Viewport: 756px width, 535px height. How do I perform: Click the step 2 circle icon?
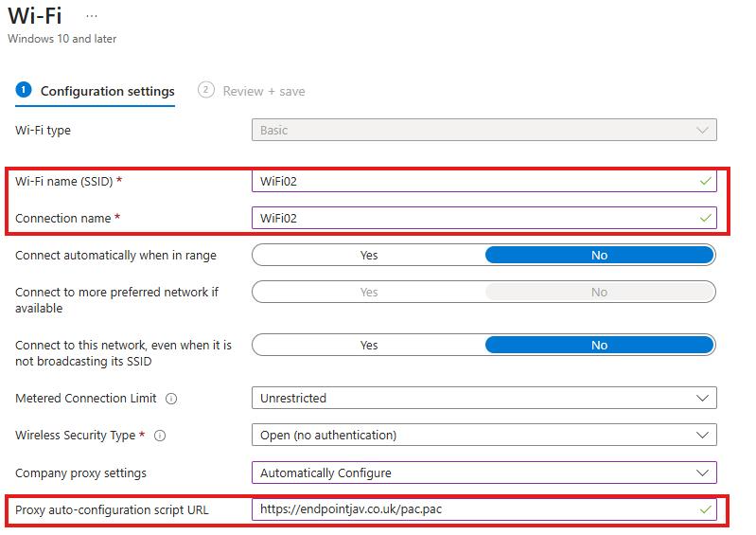(x=205, y=90)
